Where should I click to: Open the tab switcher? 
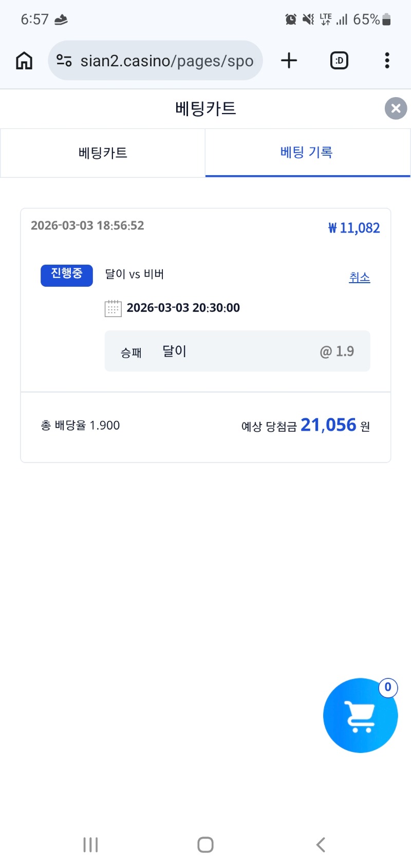(x=339, y=61)
